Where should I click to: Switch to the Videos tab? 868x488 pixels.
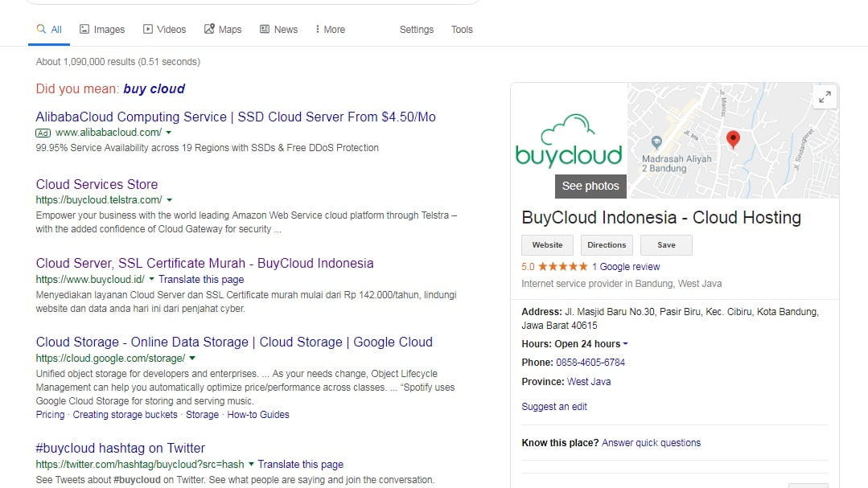point(164,29)
